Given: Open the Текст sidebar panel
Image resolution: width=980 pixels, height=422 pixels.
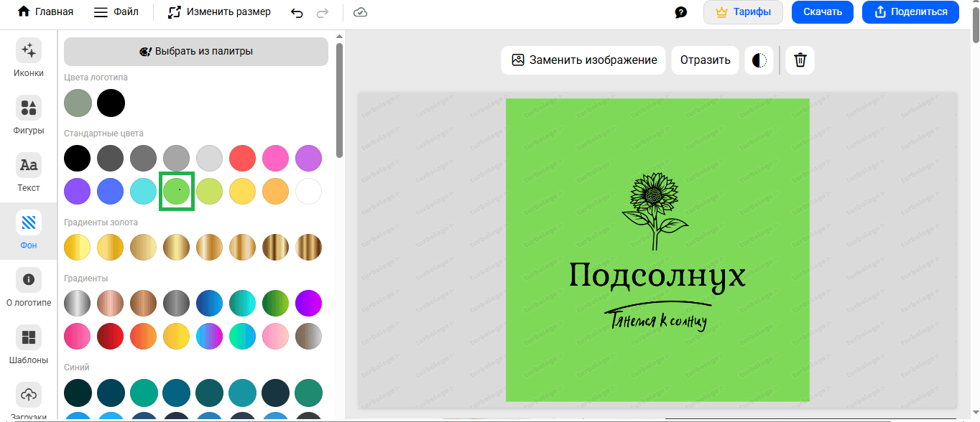Looking at the screenshot, I should (x=29, y=173).
